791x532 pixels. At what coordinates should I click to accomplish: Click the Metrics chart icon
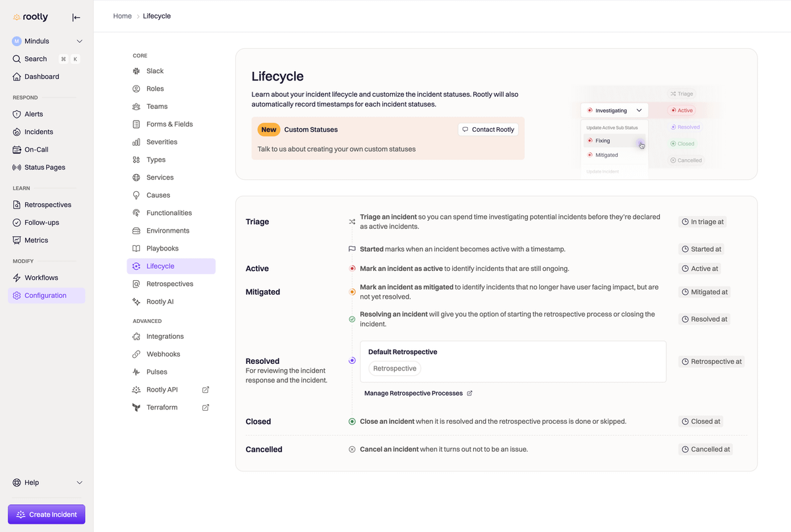click(17, 241)
